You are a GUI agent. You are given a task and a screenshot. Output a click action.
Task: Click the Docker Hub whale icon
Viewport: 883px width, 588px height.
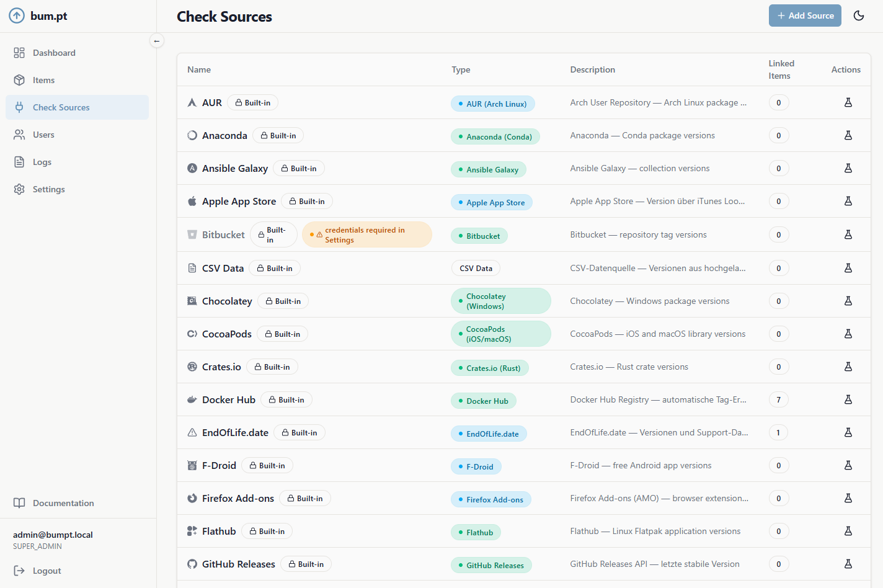pos(192,399)
